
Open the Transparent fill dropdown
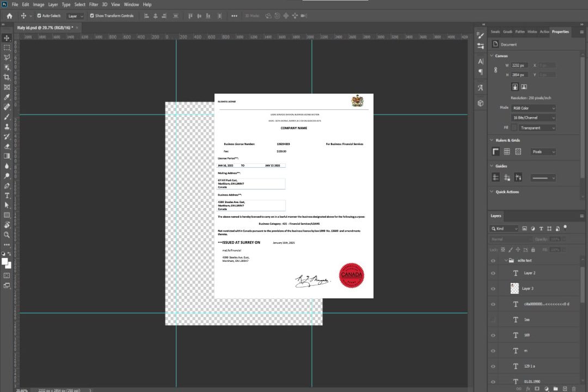pos(537,128)
